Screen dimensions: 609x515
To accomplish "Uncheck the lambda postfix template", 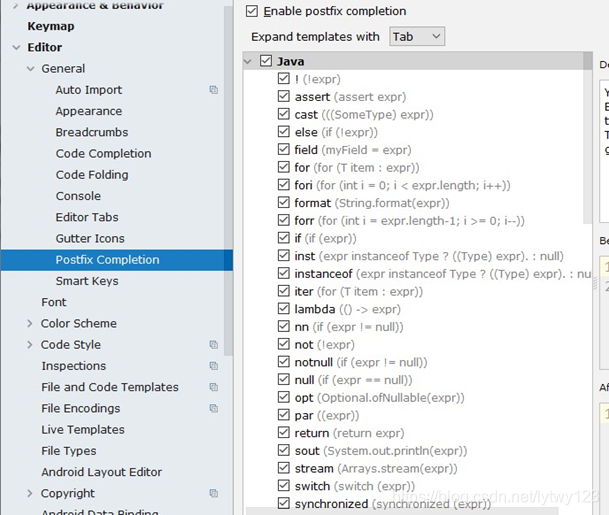I will point(284,309).
